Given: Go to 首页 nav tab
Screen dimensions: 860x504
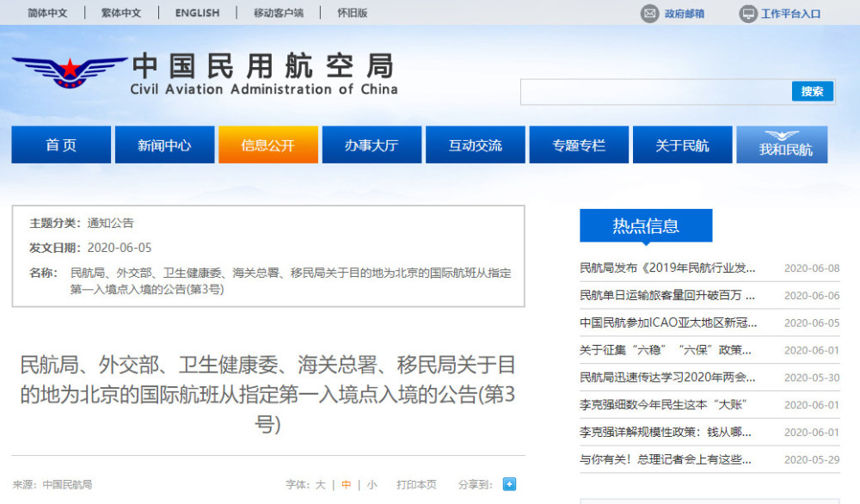Looking at the screenshot, I should [61, 144].
